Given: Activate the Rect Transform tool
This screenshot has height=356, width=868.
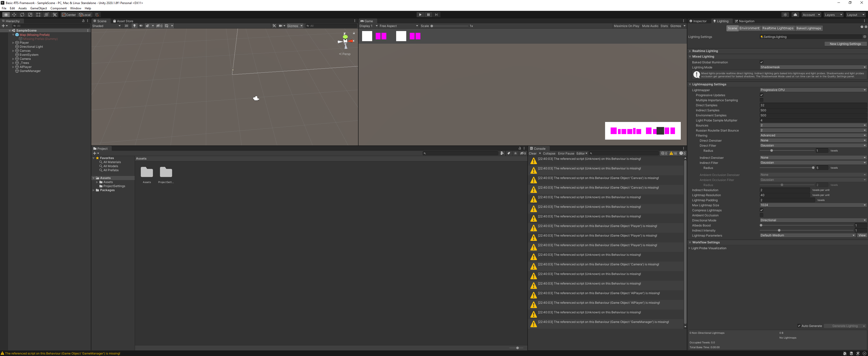Looking at the screenshot, I should (x=38, y=14).
